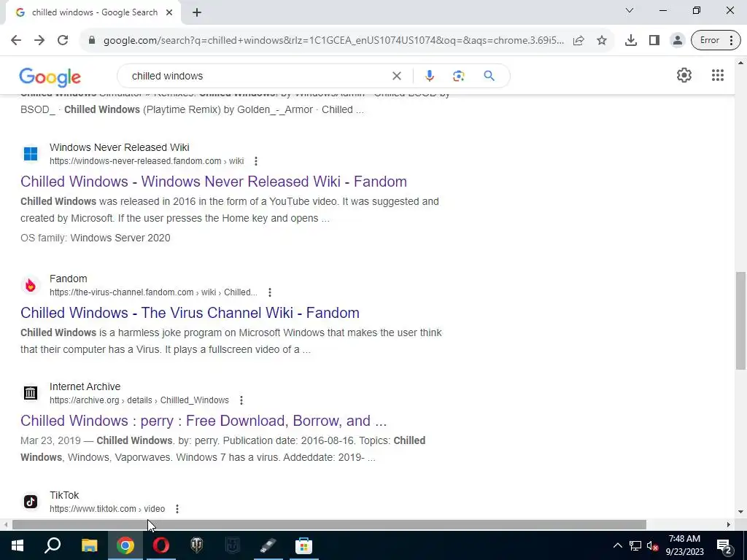Image resolution: width=747 pixels, height=560 pixels.
Task: Clear the search query with X
Action: (396, 76)
